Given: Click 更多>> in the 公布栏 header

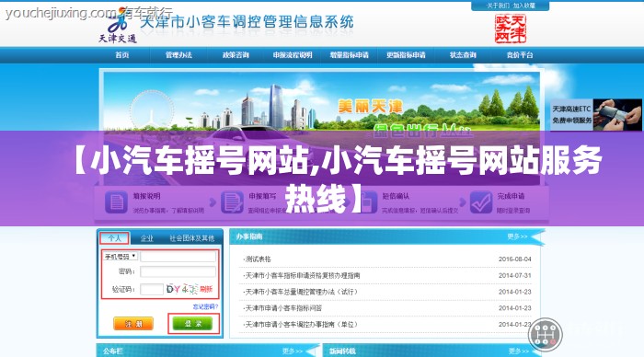Looking at the screenshot, I should click(x=293, y=351).
